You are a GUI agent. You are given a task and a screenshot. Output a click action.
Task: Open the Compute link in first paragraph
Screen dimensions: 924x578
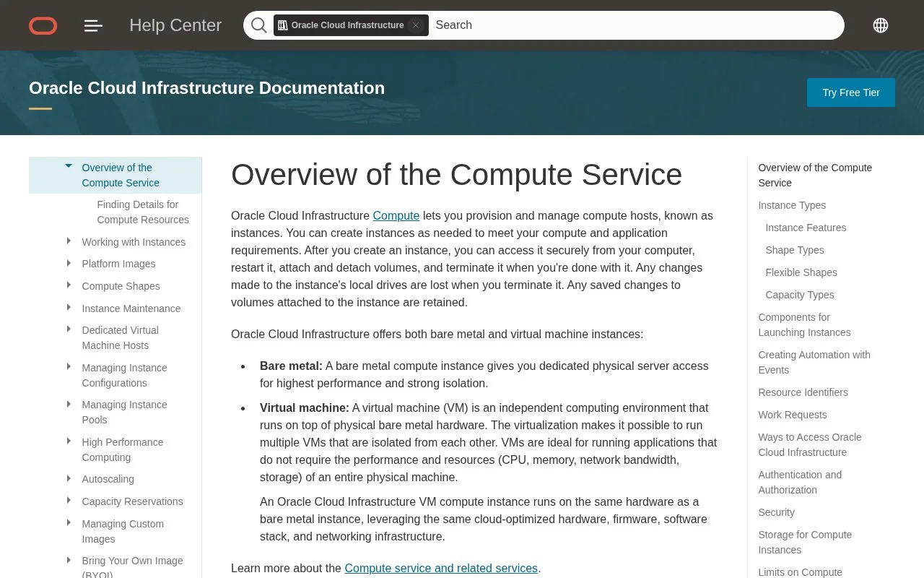[x=396, y=216]
